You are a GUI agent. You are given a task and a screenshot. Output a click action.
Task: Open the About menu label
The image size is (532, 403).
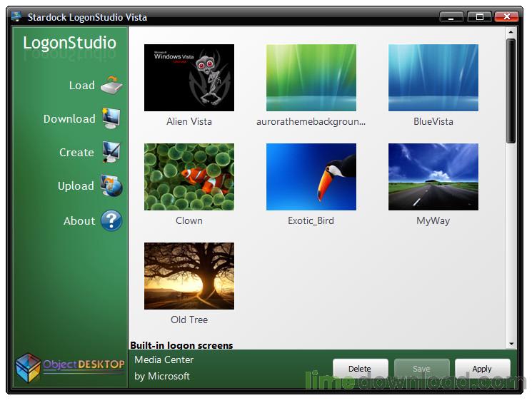point(79,221)
